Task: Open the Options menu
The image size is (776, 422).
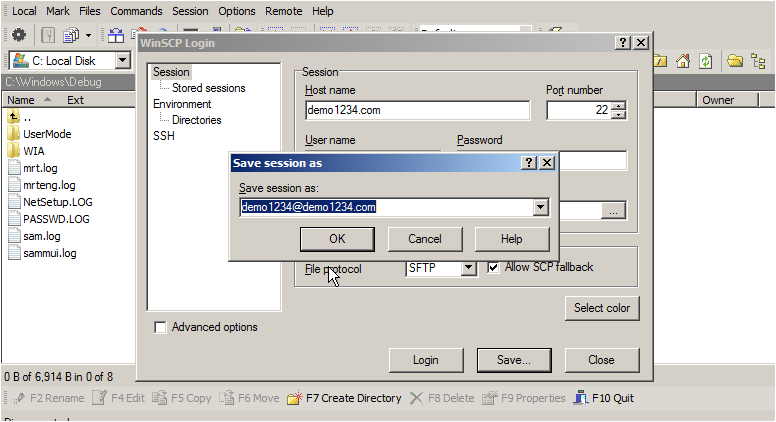Action: point(237,11)
